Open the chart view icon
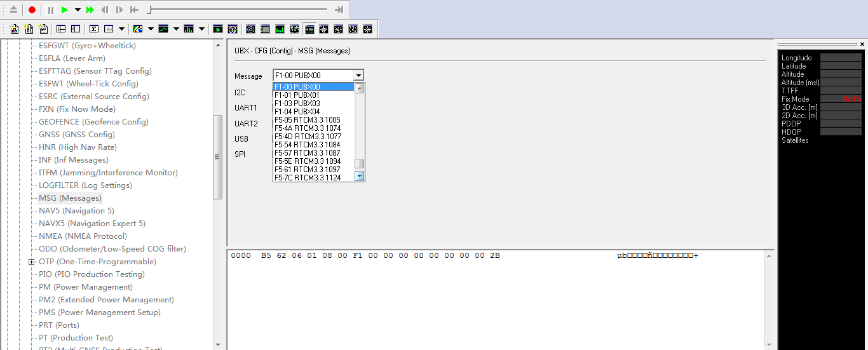 click(x=163, y=29)
